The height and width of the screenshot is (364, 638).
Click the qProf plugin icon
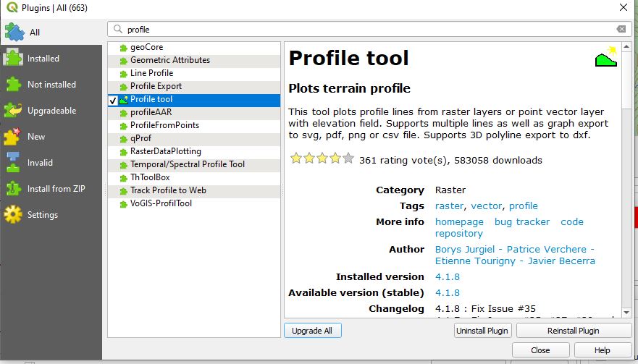point(124,139)
